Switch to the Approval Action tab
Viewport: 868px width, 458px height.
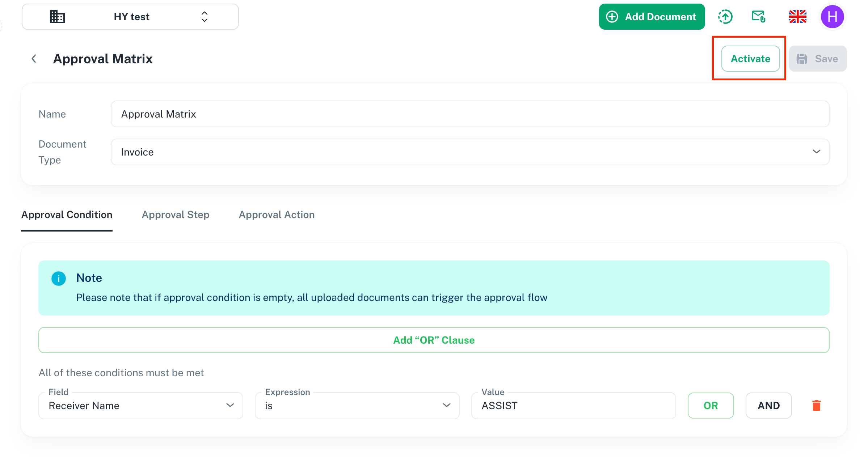click(277, 215)
